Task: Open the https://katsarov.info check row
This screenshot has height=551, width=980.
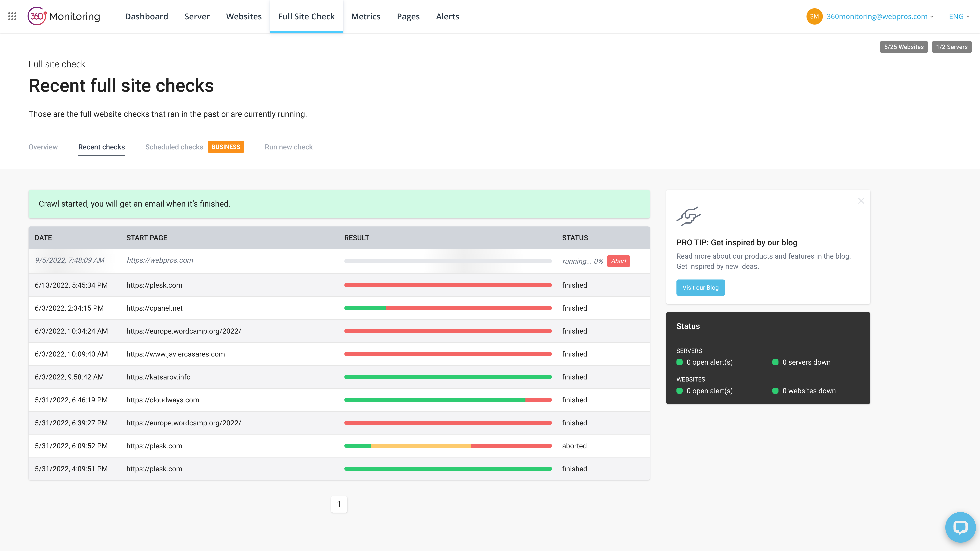Action: click(x=158, y=377)
